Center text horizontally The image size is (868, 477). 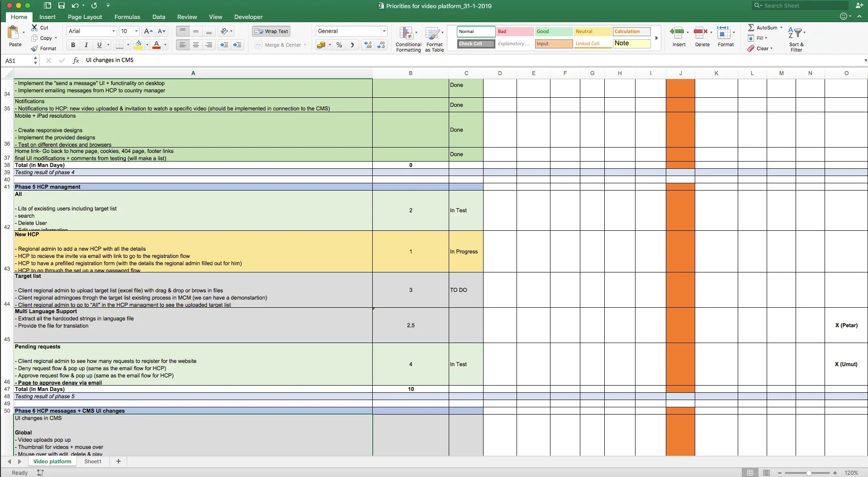coord(196,45)
